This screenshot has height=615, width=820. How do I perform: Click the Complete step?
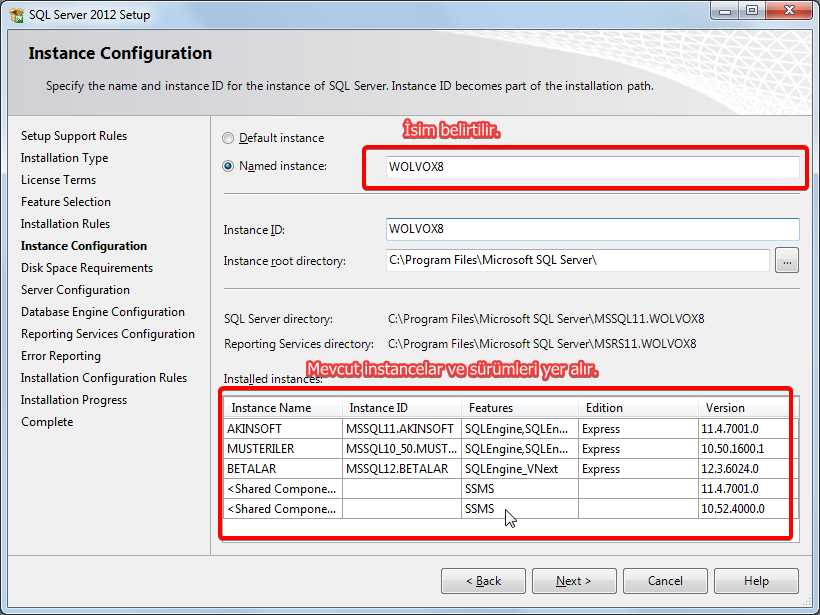tap(47, 422)
